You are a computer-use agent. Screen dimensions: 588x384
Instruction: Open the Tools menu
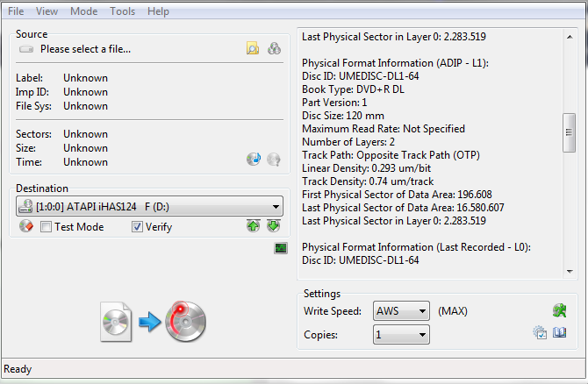(122, 11)
